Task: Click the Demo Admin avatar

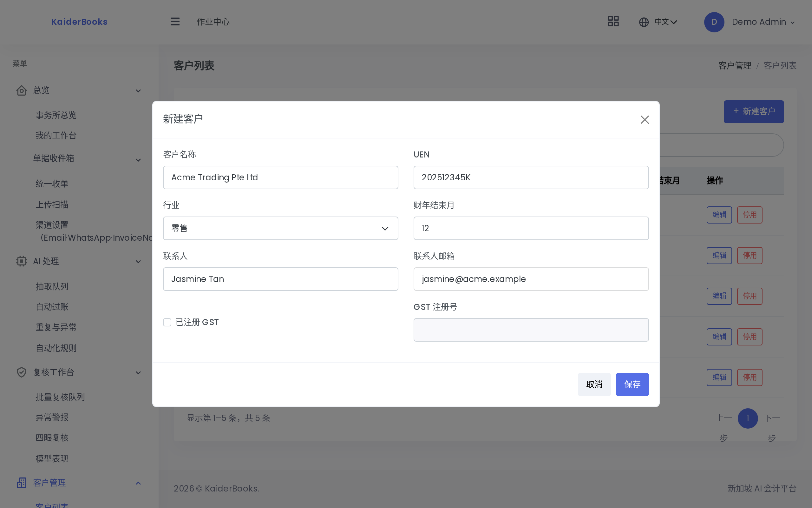Action: pyautogui.click(x=714, y=22)
